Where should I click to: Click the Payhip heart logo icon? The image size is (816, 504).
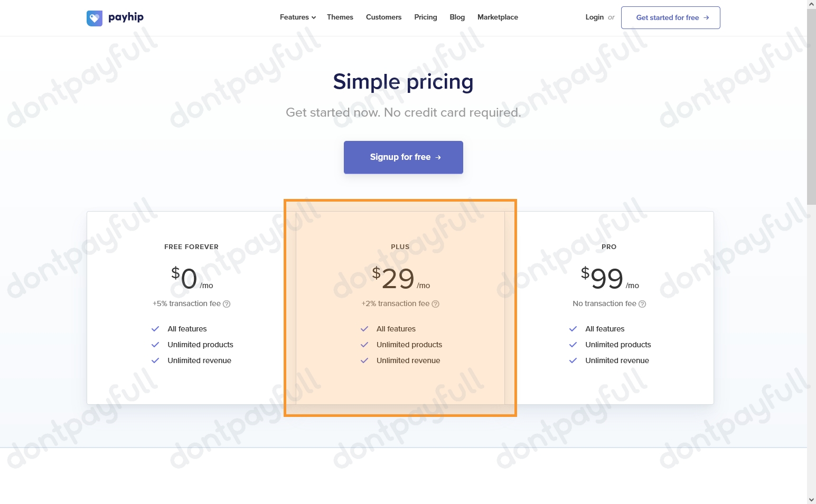(94, 17)
